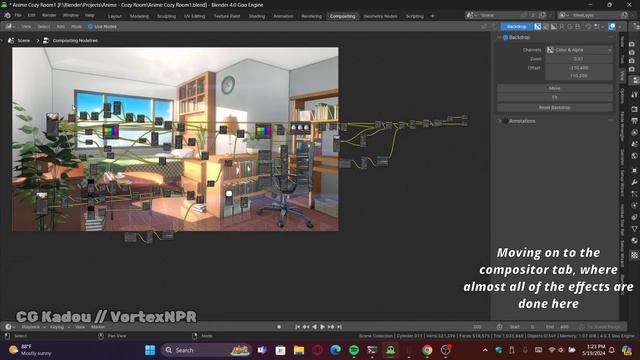The image size is (640, 360).
Task: Click the Reset Backdrop button
Action: pos(555,108)
